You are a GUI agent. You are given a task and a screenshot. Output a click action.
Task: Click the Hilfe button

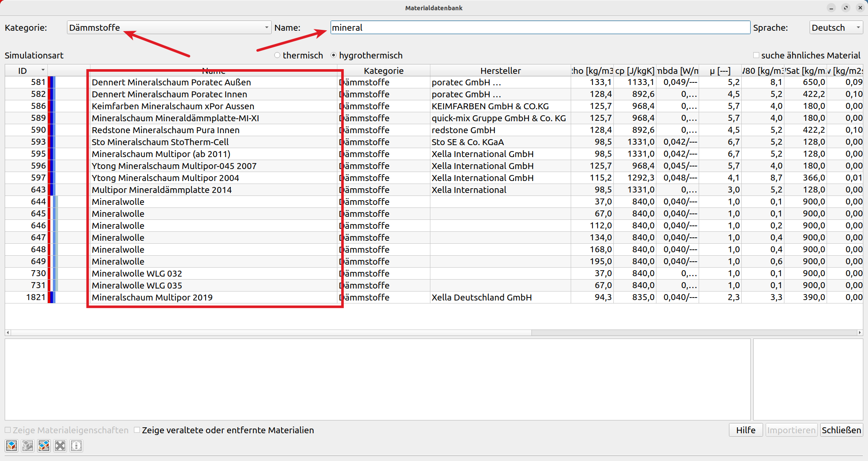tap(746, 430)
